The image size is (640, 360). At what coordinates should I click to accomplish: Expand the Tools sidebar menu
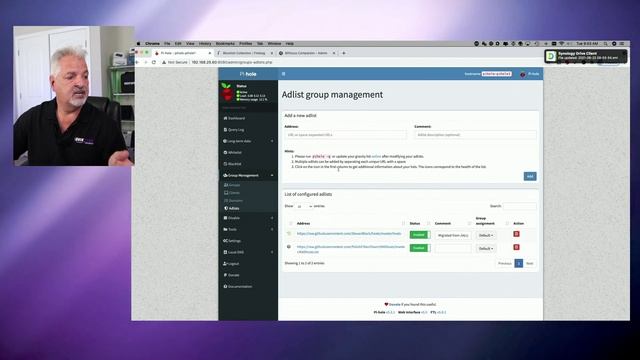click(248, 229)
